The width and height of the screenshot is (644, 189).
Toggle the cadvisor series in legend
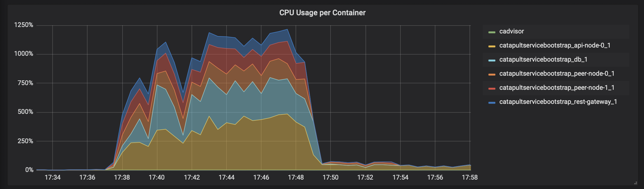(511, 31)
